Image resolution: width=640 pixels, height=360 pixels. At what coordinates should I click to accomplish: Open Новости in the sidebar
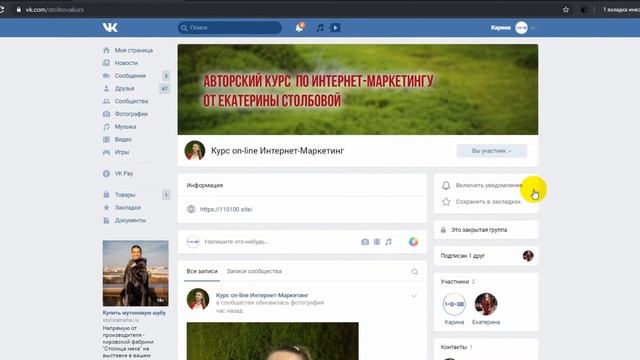tap(126, 63)
